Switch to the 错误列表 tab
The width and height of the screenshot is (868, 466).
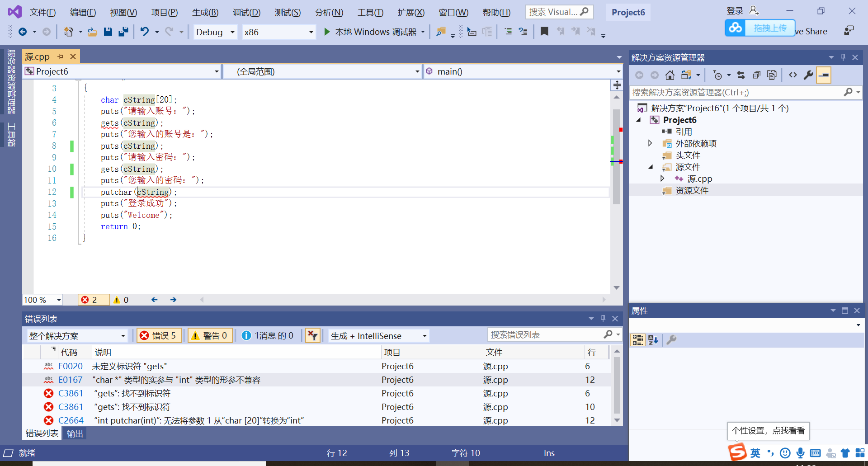[x=42, y=433]
